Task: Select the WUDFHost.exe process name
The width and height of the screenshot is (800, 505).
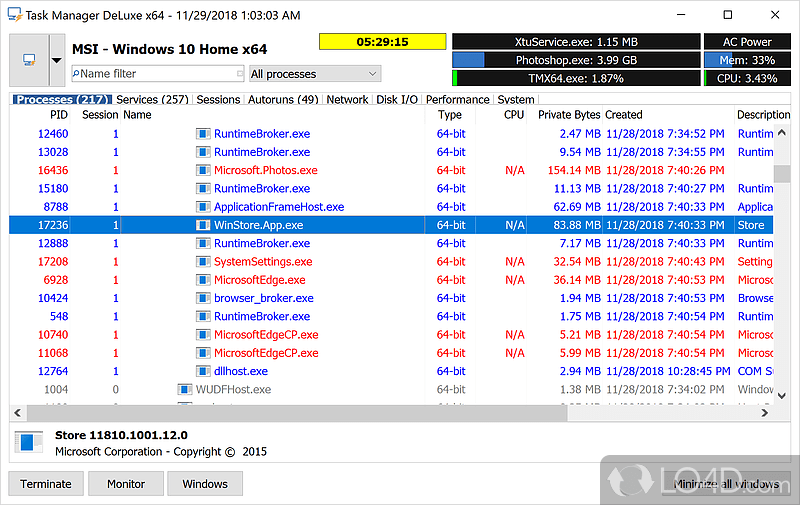Action: pos(234,390)
